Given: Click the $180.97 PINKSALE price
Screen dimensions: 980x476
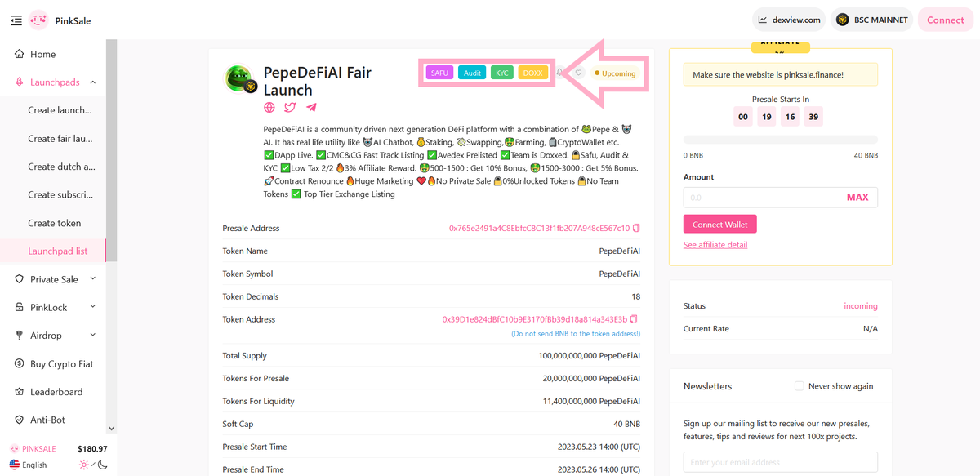Looking at the screenshot, I should (92, 449).
